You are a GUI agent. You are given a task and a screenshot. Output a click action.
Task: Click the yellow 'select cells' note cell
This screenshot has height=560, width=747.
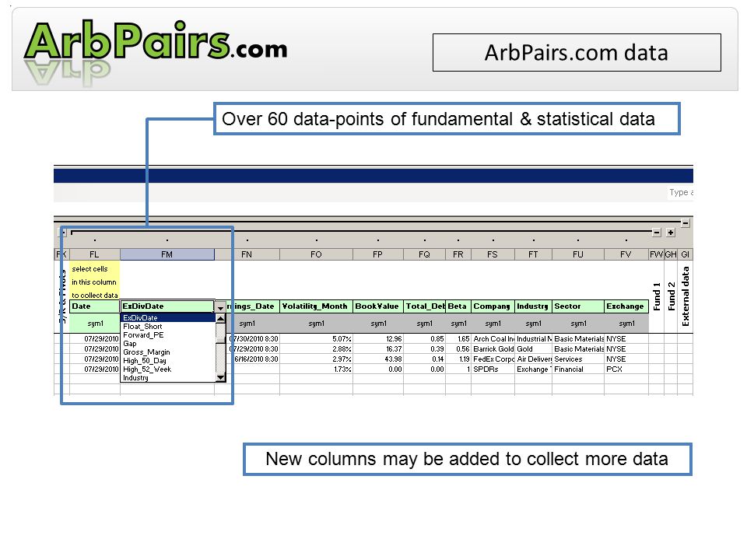pos(94,281)
